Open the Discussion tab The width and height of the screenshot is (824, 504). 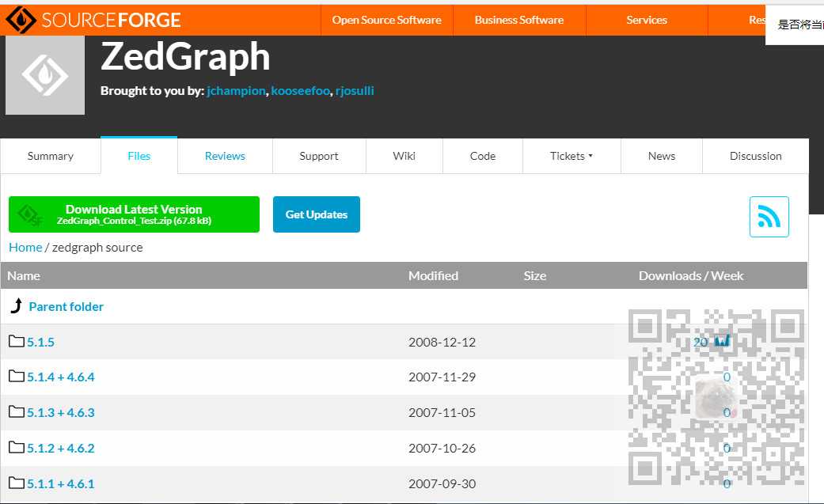click(756, 156)
